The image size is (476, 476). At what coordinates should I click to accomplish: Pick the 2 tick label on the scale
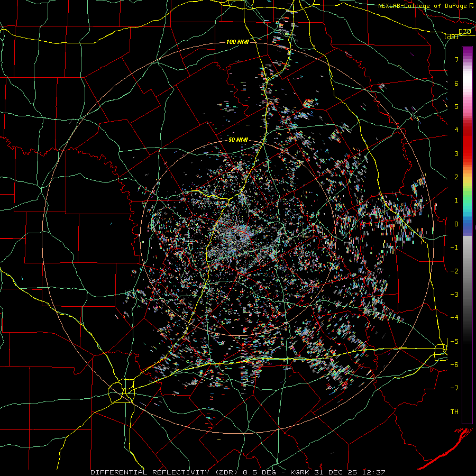tap(456, 177)
